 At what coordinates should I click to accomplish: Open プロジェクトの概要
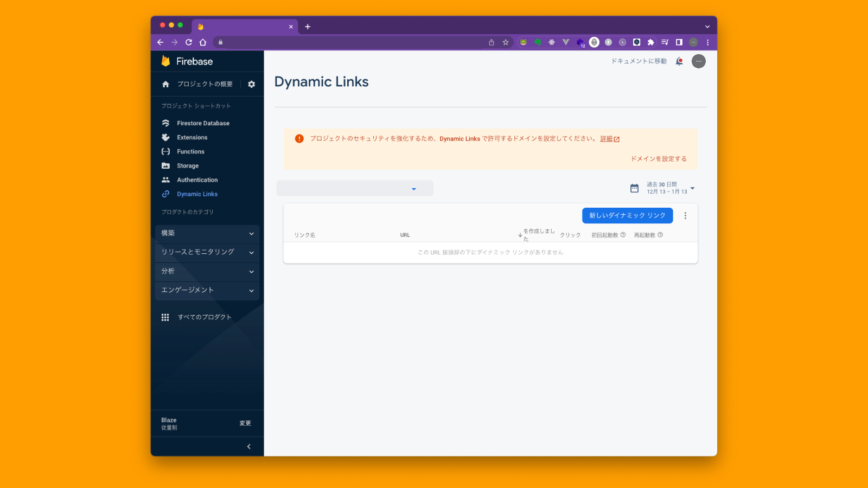point(205,84)
